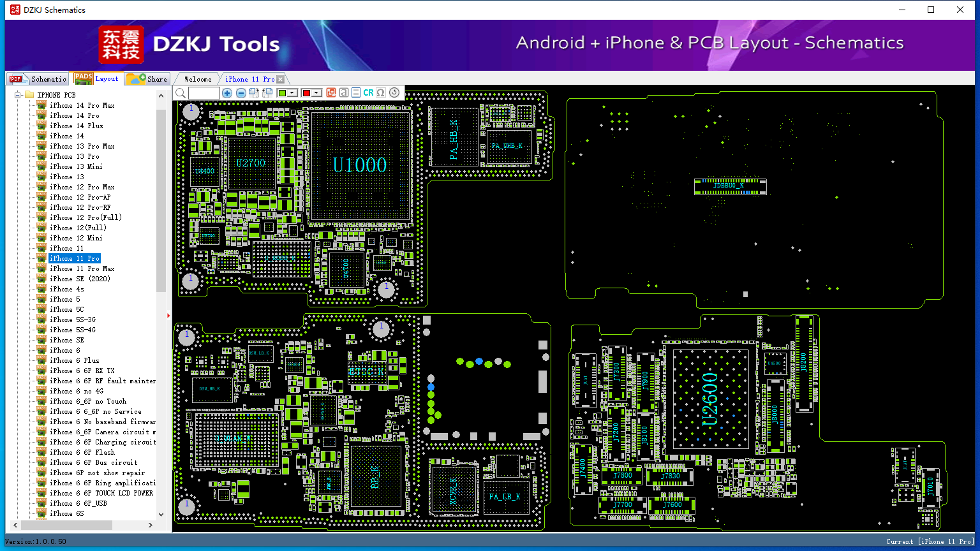Select the BB_K baseband chip on the board

click(x=376, y=476)
